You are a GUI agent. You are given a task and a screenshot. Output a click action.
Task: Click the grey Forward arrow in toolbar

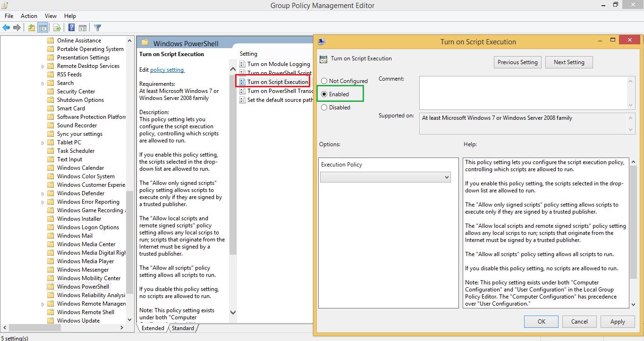[x=17, y=28]
